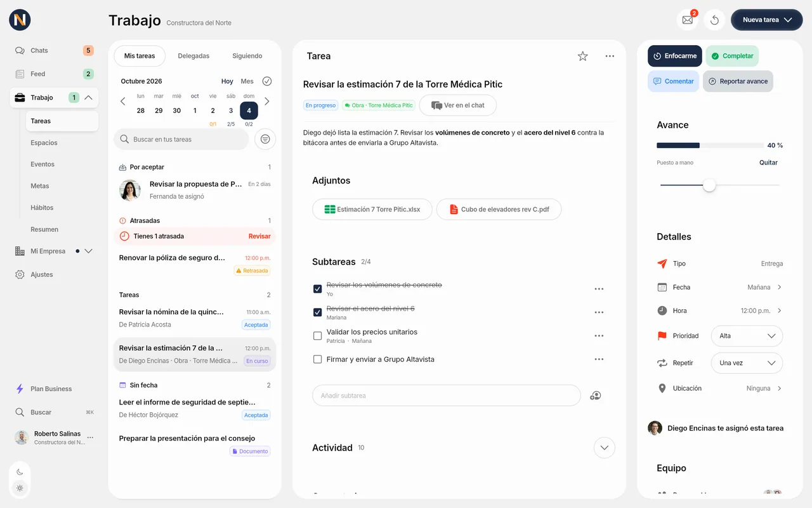Image resolution: width=812 pixels, height=508 pixels.
Task: Open the task list filter icon
Action: point(265,139)
